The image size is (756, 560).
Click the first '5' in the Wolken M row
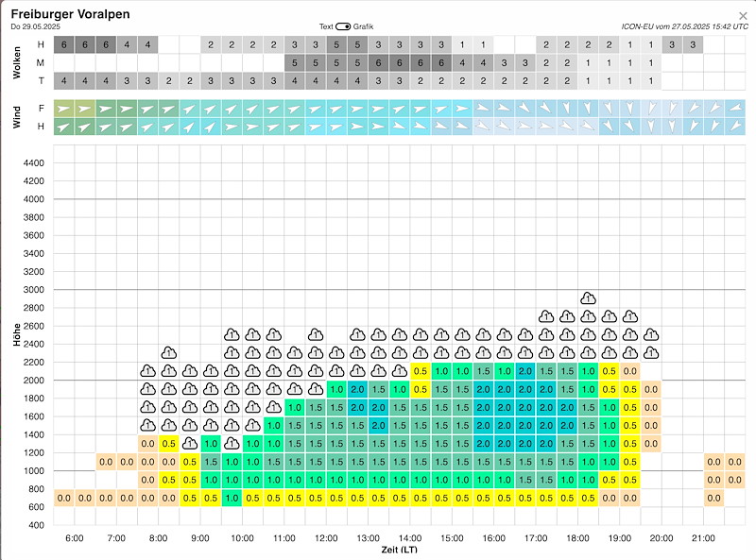295,62
